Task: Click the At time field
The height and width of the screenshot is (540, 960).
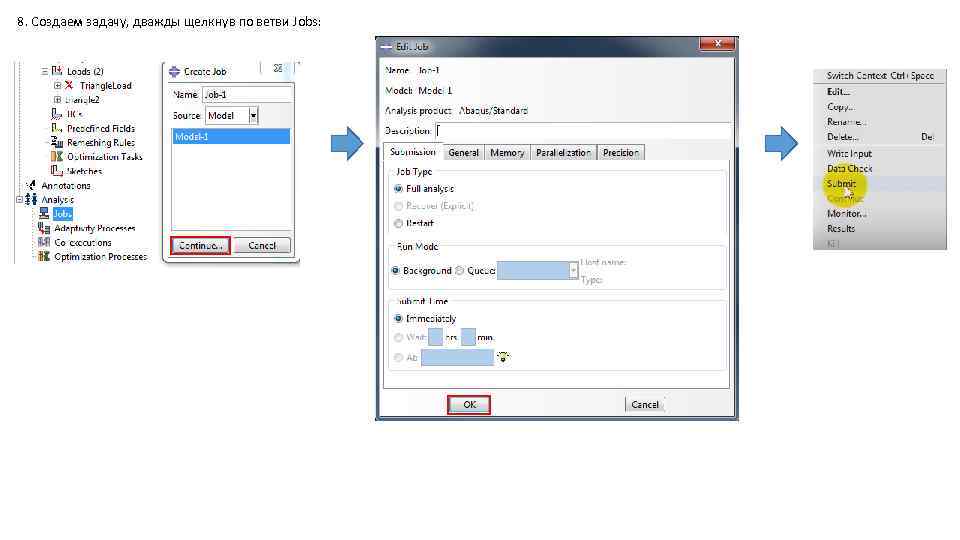Action: pos(457,357)
